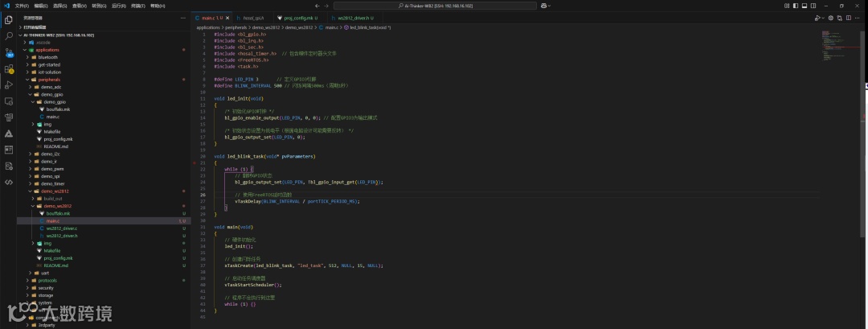
Task: Open Explorer panel more actions ellipsis
Action: click(183, 18)
